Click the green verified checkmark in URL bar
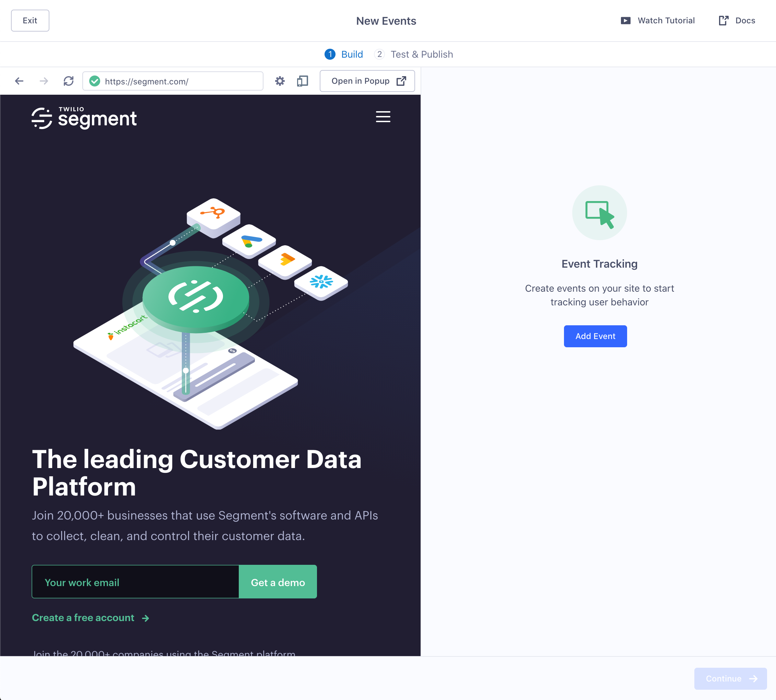 94,80
